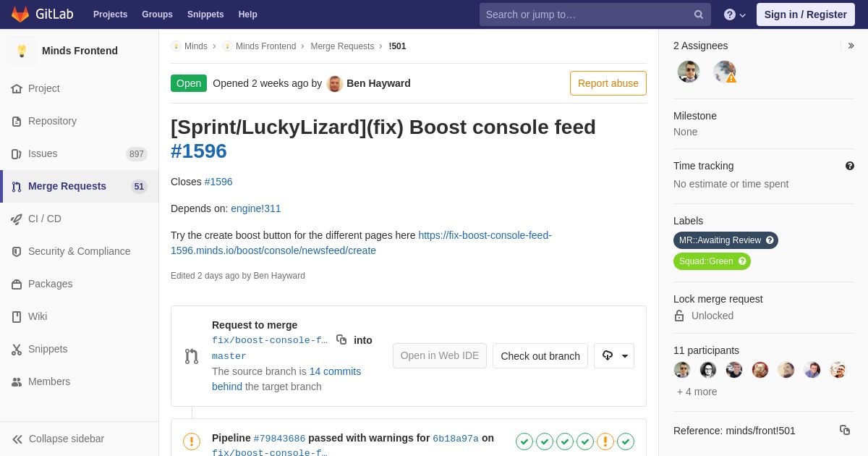Click the master target branch link

pos(229,356)
